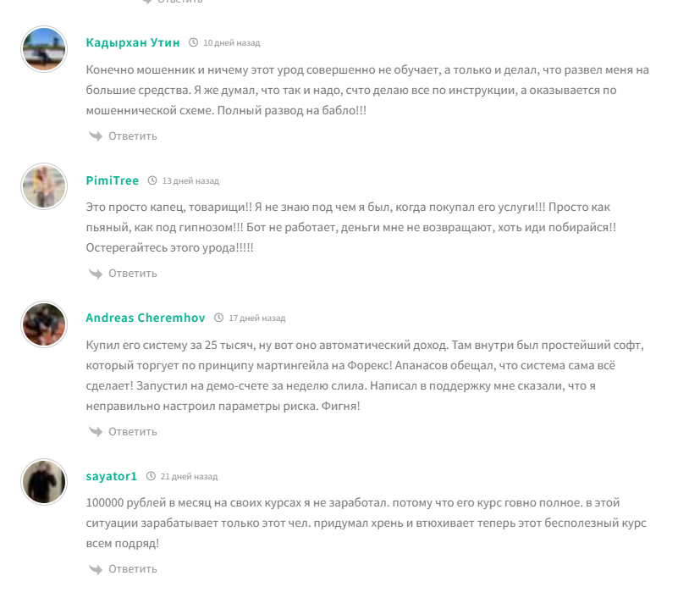Click reply arrow icon under PimiTree comment
Image resolution: width=700 pixels, height=598 pixels.
point(95,273)
